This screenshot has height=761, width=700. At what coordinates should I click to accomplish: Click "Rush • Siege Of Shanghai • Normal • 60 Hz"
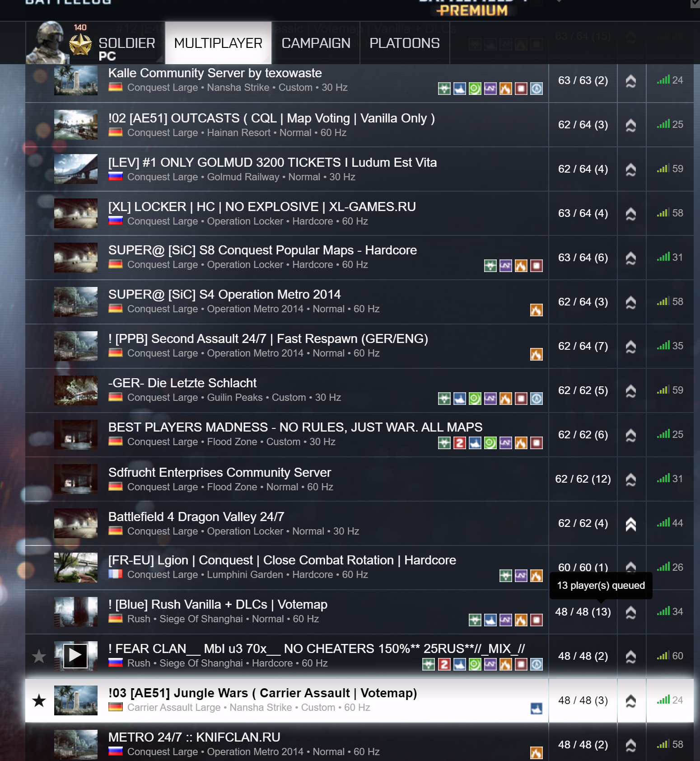(x=223, y=619)
